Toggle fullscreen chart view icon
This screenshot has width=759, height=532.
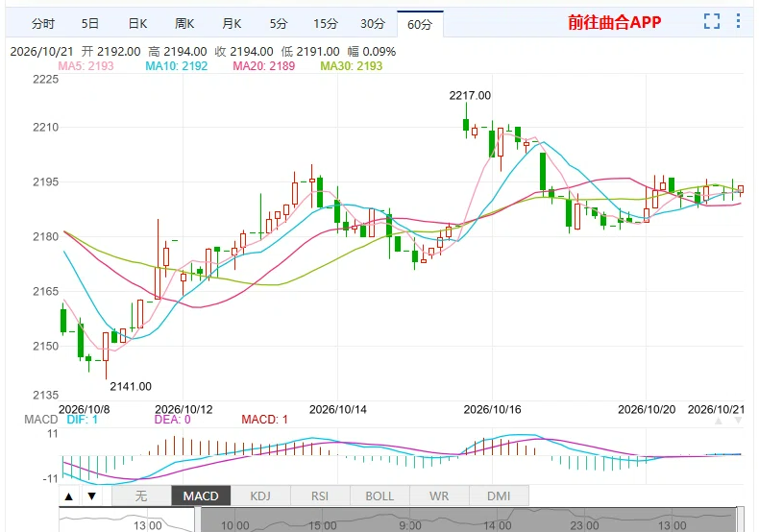coord(712,21)
